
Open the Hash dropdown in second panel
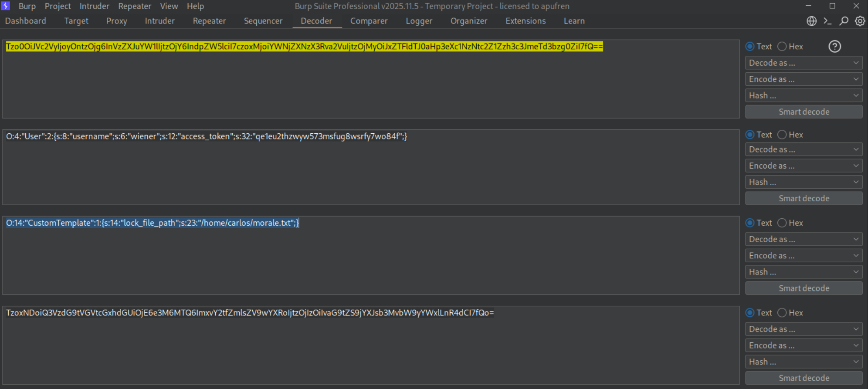[x=804, y=182]
